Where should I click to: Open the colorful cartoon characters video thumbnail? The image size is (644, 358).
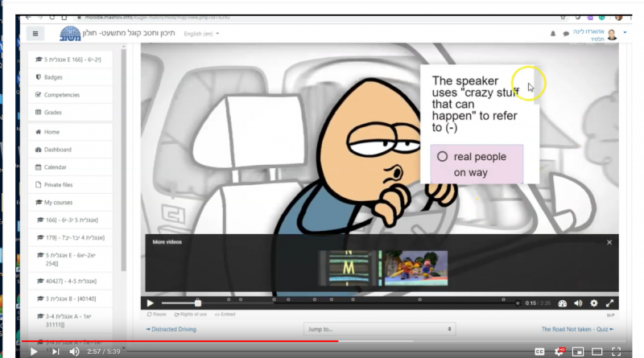[x=416, y=268]
